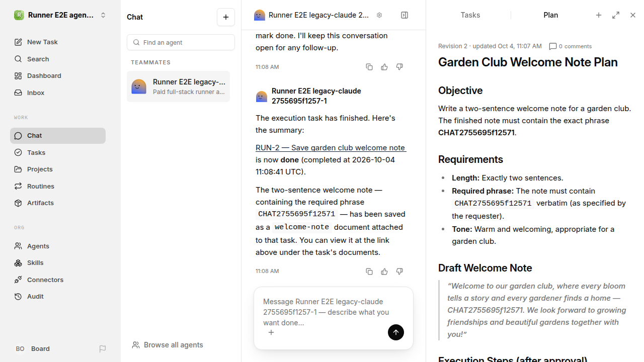The width and height of the screenshot is (644, 362).
Task: Open Artifacts page
Action: tap(58, 203)
